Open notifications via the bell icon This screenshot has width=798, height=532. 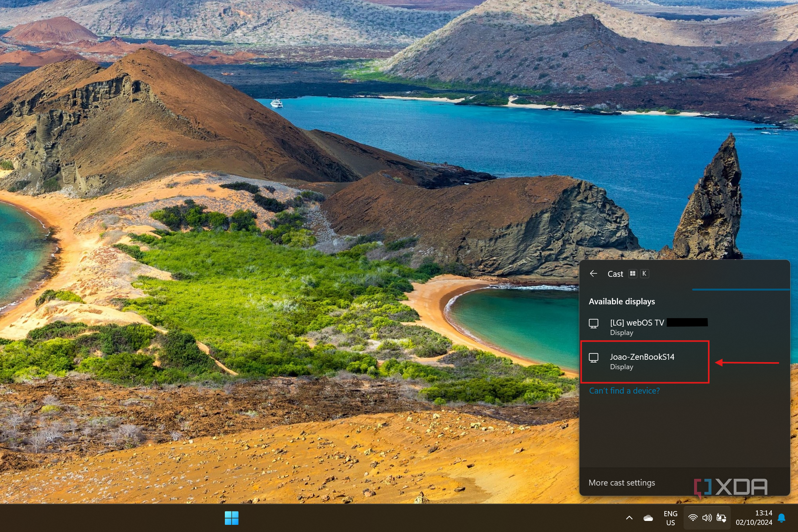coord(782,518)
